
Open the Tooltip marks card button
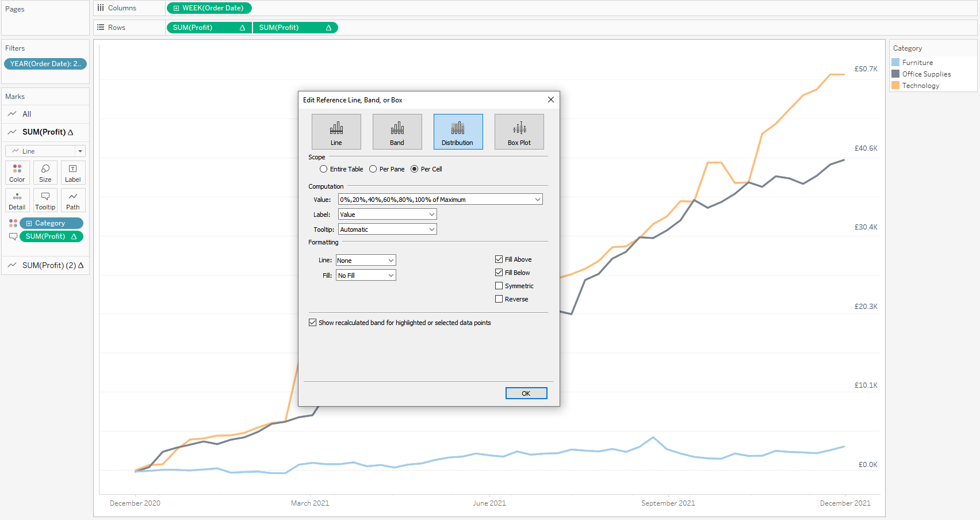pos(45,200)
